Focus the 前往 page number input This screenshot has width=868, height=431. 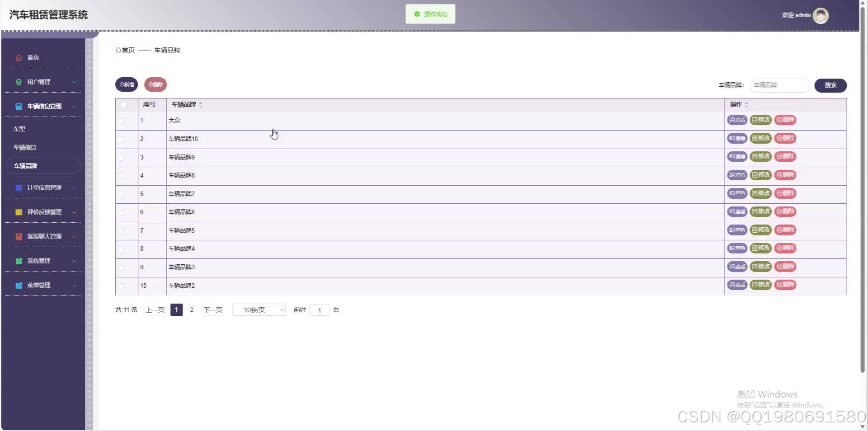(x=319, y=310)
